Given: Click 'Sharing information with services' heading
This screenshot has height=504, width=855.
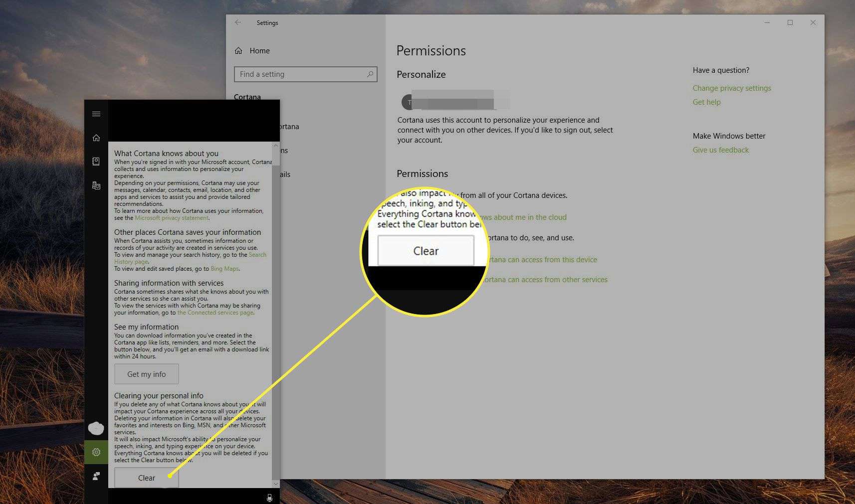Looking at the screenshot, I should [169, 283].
